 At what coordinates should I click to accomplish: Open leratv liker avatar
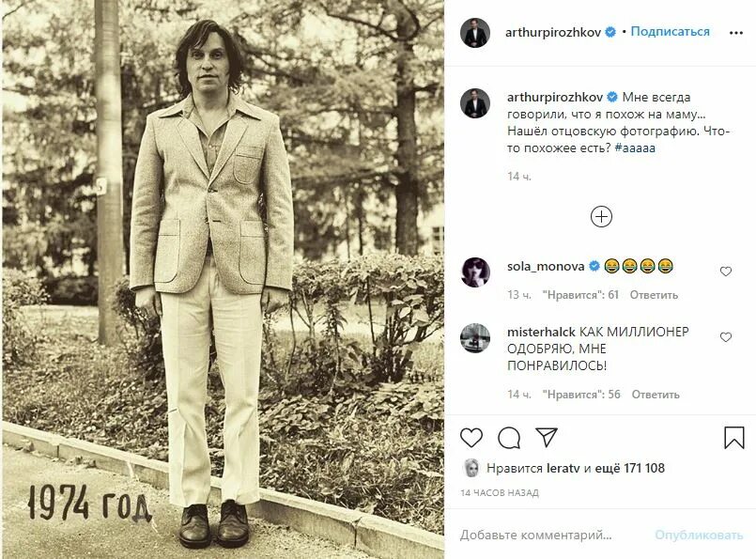471,468
